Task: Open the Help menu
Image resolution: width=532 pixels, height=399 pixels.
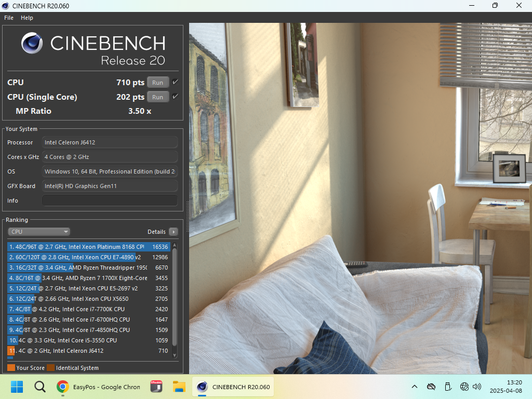Action: [x=27, y=18]
